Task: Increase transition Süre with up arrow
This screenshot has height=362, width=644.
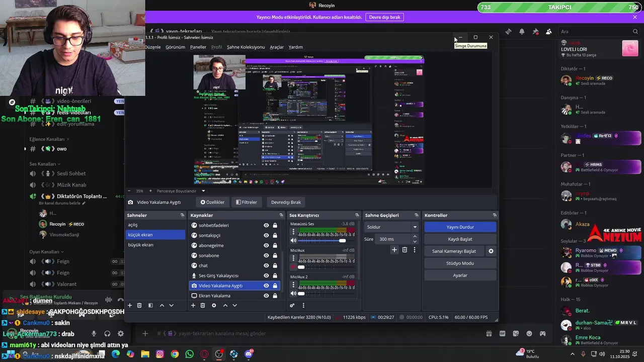Action: (415, 237)
